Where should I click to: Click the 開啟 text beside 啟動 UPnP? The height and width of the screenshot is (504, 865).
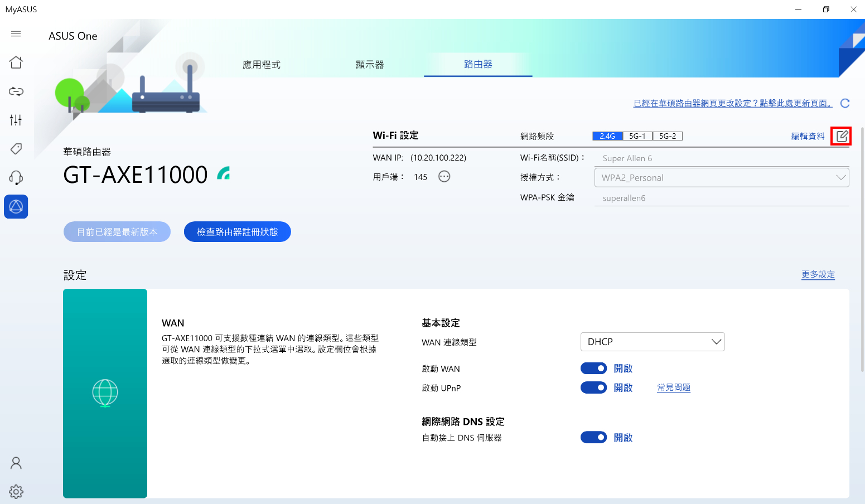(623, 387)
